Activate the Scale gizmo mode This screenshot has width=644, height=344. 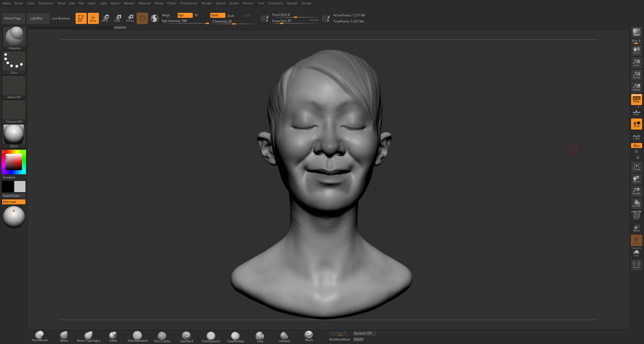point(117,18)
